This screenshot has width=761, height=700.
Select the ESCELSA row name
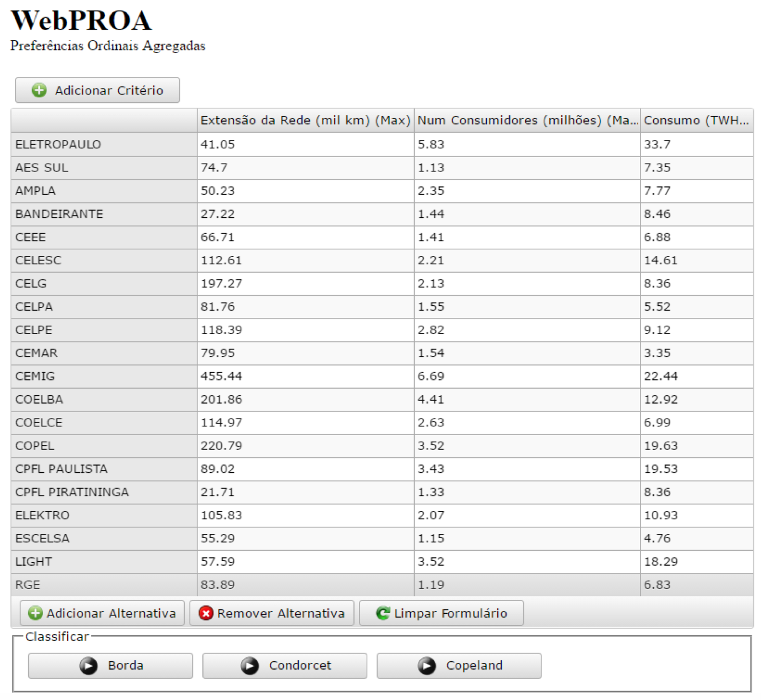click(x=43, y=539)
